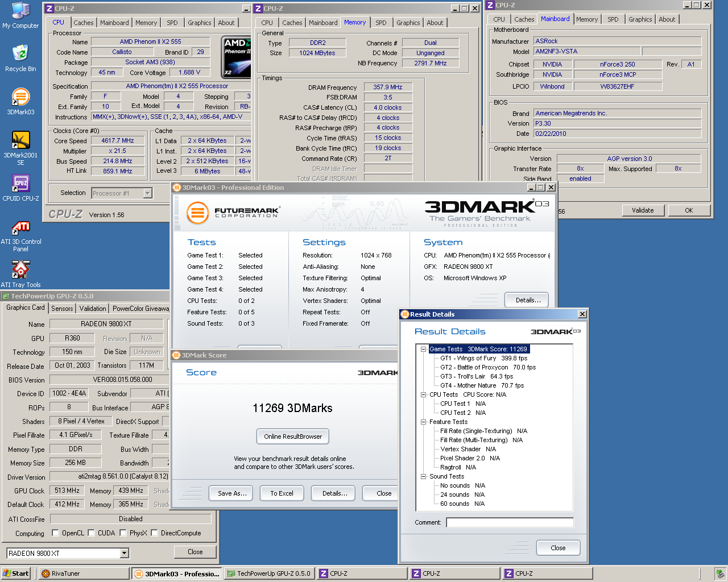The height and width of the screenshot is (582, 728).
Task: Open the RADEON 9800 XT card dropdown
Action: (125, 553)
